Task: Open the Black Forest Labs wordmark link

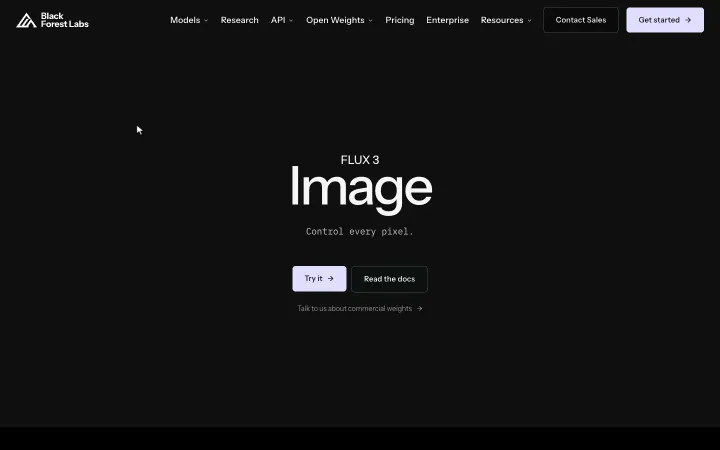Action: tap(65, 20)
